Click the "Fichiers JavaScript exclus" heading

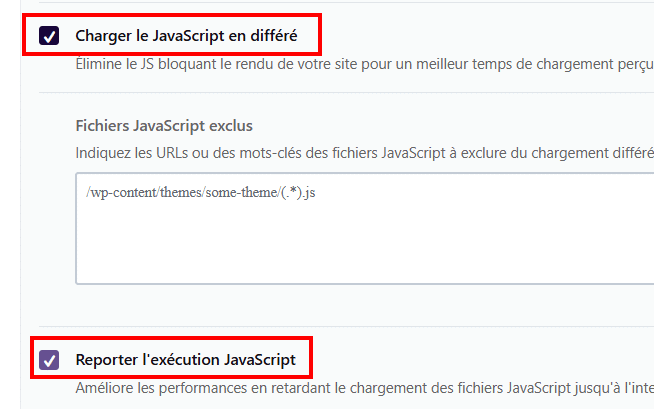pyautogui.click(x=164, y=126)
